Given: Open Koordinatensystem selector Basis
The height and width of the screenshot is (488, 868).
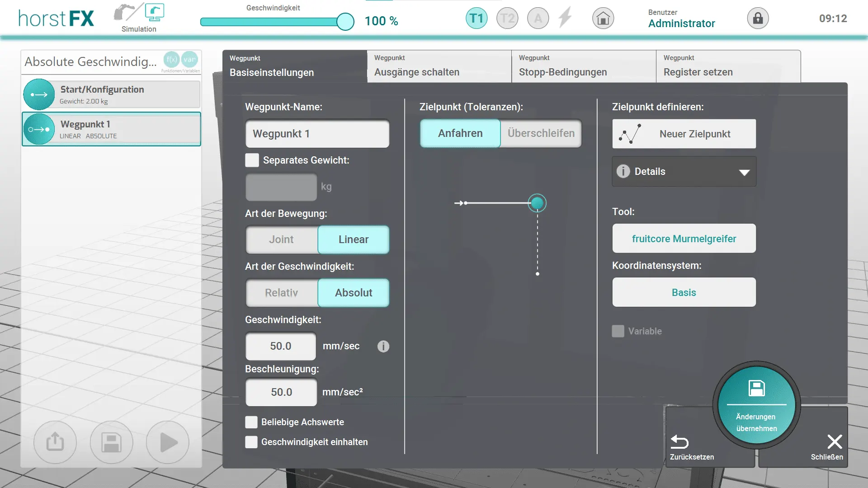Looking at the screenshot, I should tap(684, 292).
